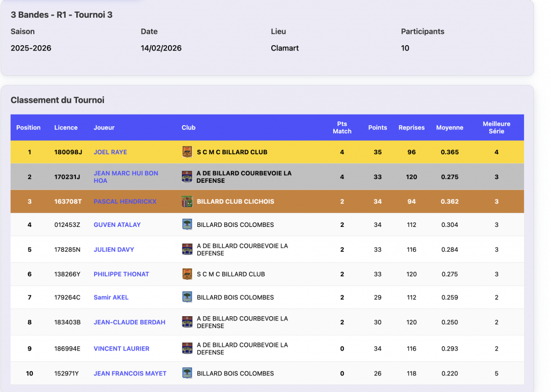Screen dimensions: 551x392
Task: Click the Billard Club Clichois crest icon
Action: coord(187,202)
